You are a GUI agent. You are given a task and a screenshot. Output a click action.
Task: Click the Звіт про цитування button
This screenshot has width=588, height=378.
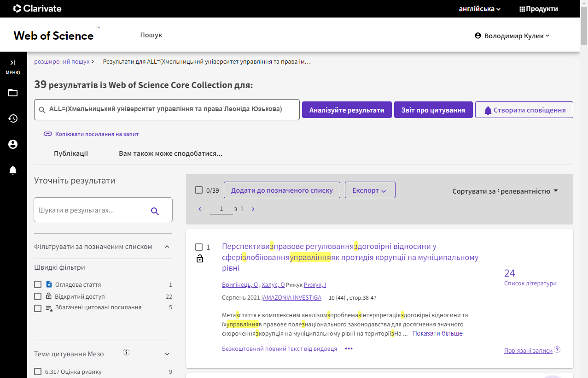pos(433,110)
